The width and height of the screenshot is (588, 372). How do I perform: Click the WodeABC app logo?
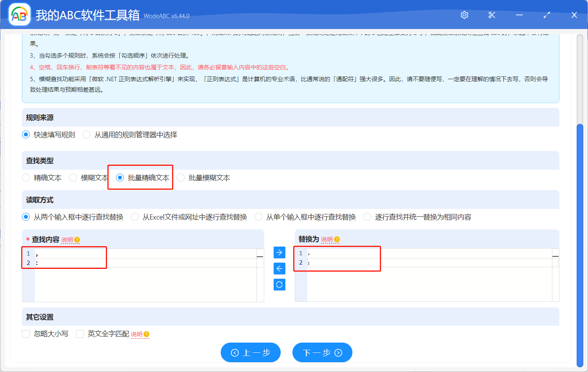[20, 15]
